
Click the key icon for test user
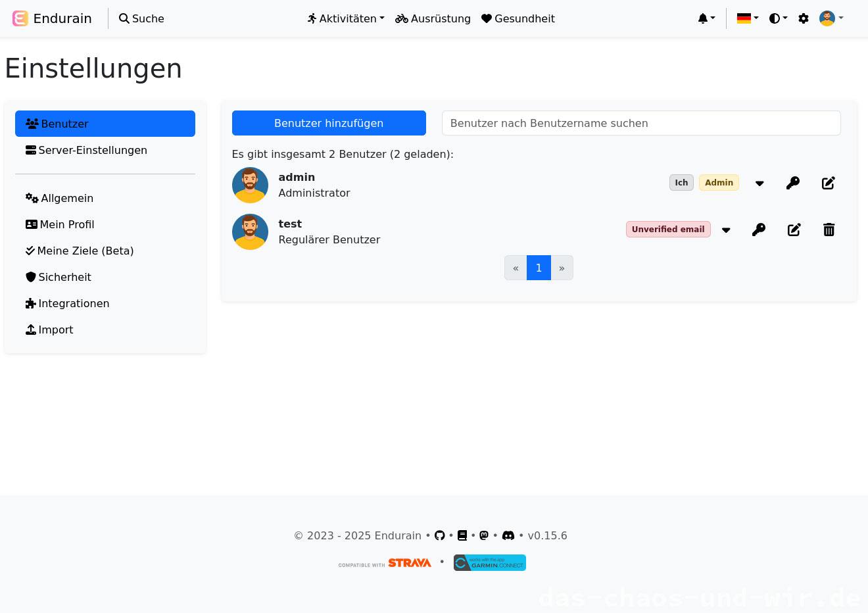759,230
